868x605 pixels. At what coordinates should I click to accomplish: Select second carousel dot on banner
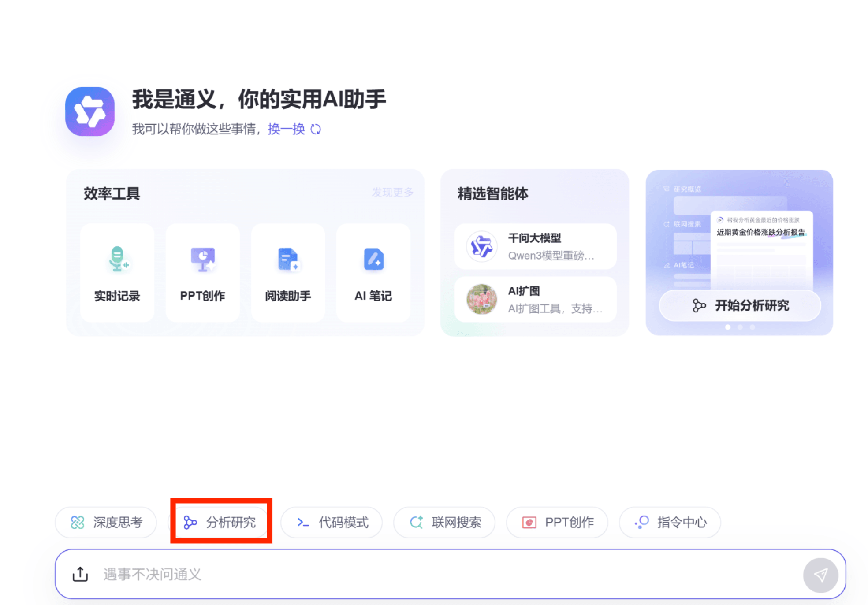[740, 327]
